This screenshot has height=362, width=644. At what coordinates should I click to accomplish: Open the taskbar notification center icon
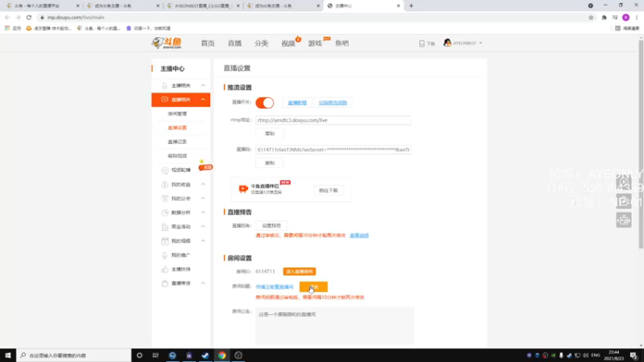pos(634,356)
